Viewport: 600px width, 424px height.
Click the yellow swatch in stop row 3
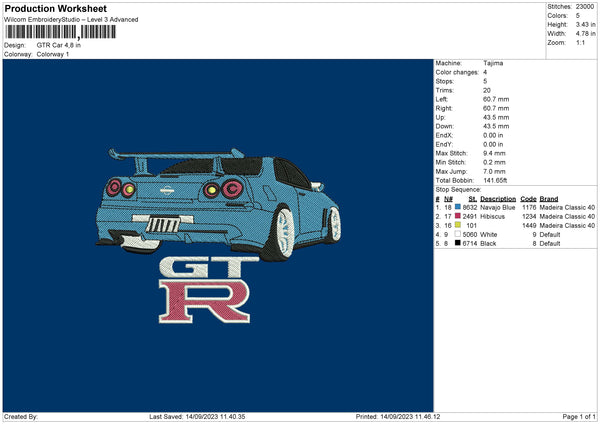point(458,225)
